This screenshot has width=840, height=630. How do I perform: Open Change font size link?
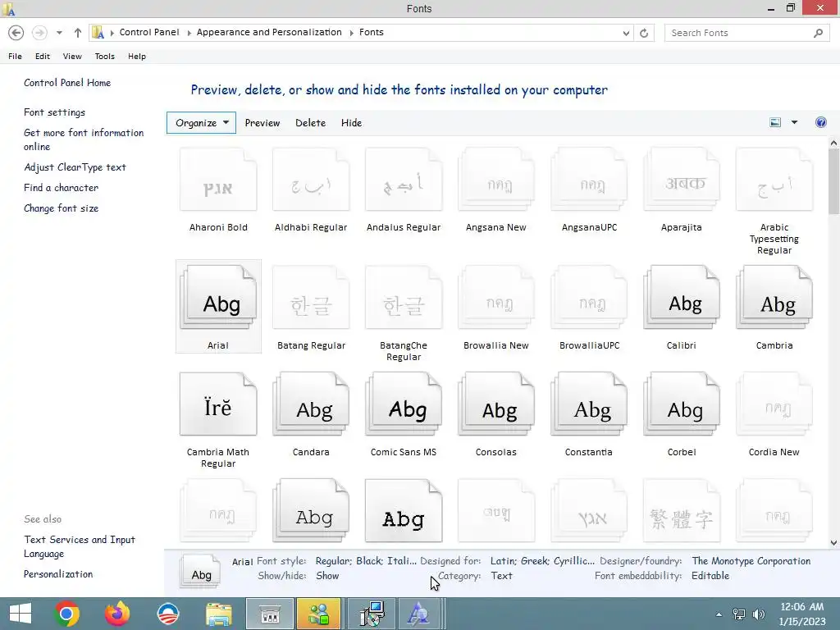tap(61, 208)
